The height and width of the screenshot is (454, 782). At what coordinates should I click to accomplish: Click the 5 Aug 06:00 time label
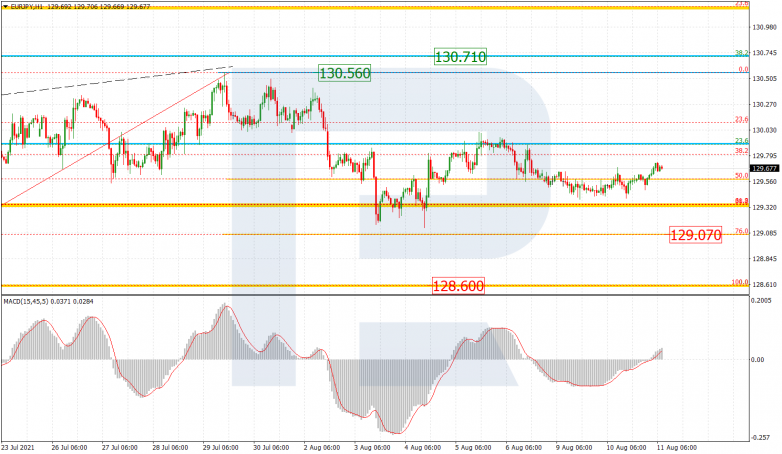pos(473,448)
